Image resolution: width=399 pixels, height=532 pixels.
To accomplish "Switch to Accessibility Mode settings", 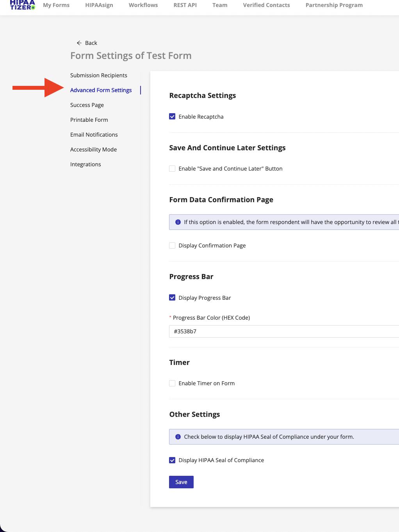I will (x=93, y=149).
